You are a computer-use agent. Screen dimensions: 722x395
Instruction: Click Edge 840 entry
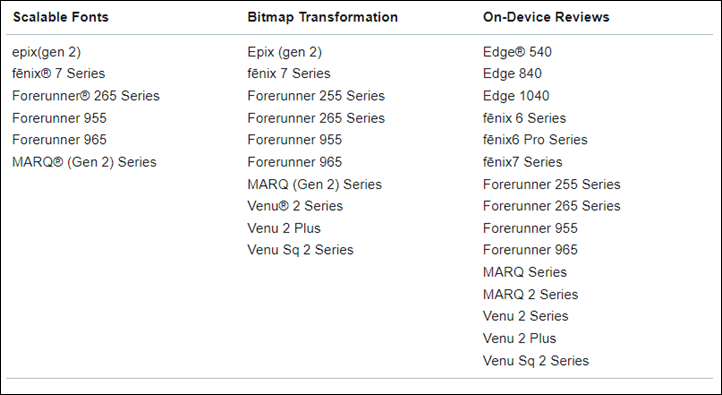512,73
